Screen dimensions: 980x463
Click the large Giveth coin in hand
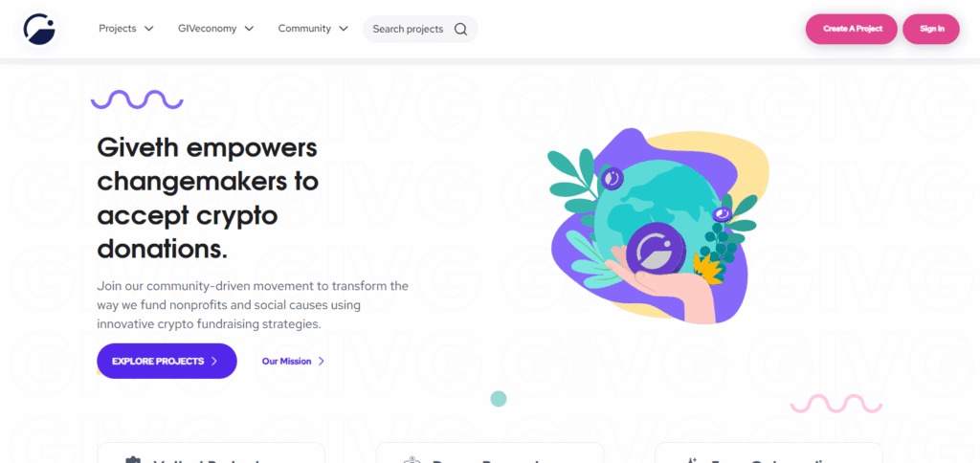[x=657, y=250]
